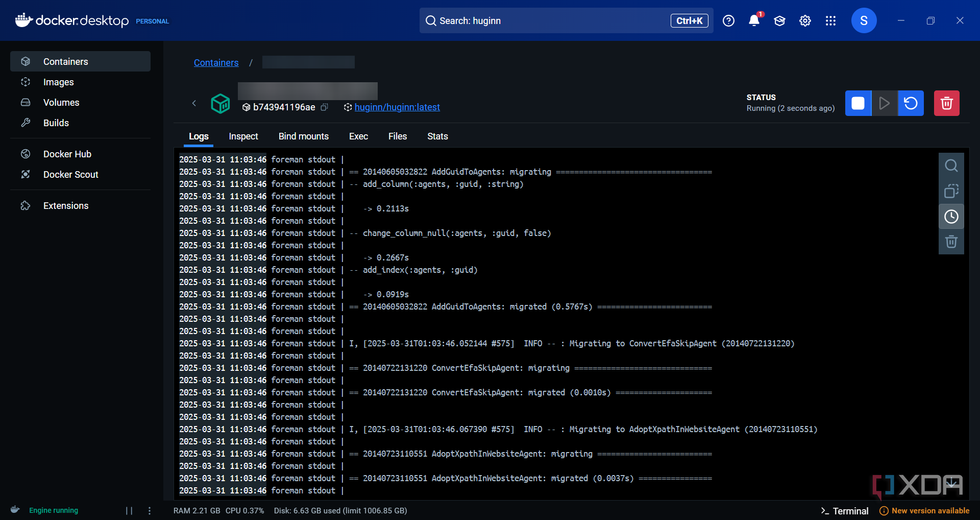Open the Containers sidebar section
Image resolution: width=980 pixels, height=520 pixels.
click(80, 61)
